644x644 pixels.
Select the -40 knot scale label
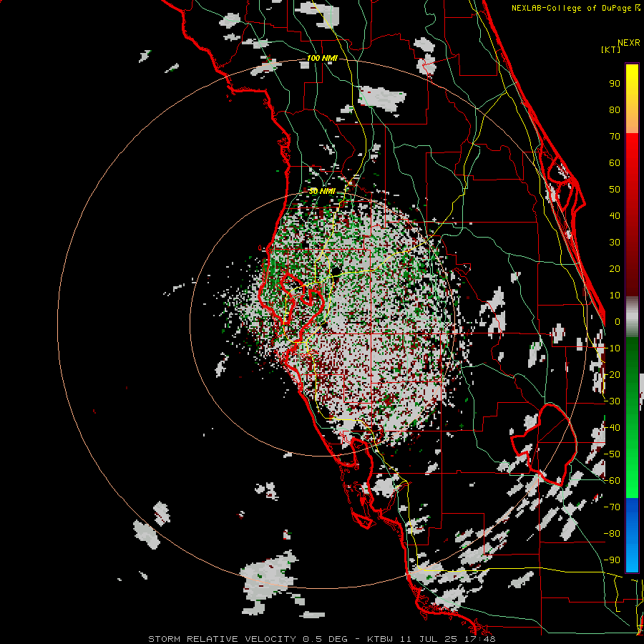[612, 428]
